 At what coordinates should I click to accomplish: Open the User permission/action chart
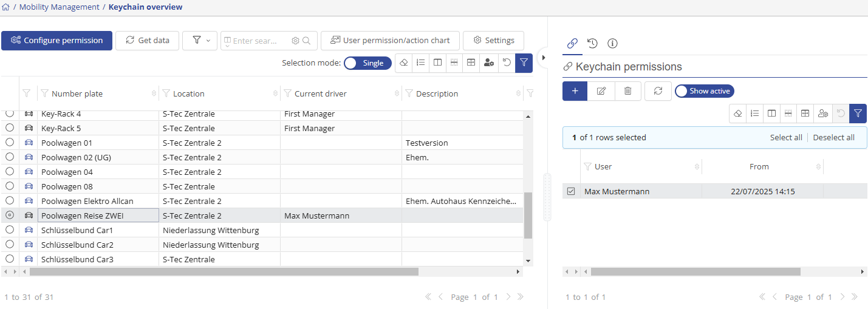click(x=390, y=41)
